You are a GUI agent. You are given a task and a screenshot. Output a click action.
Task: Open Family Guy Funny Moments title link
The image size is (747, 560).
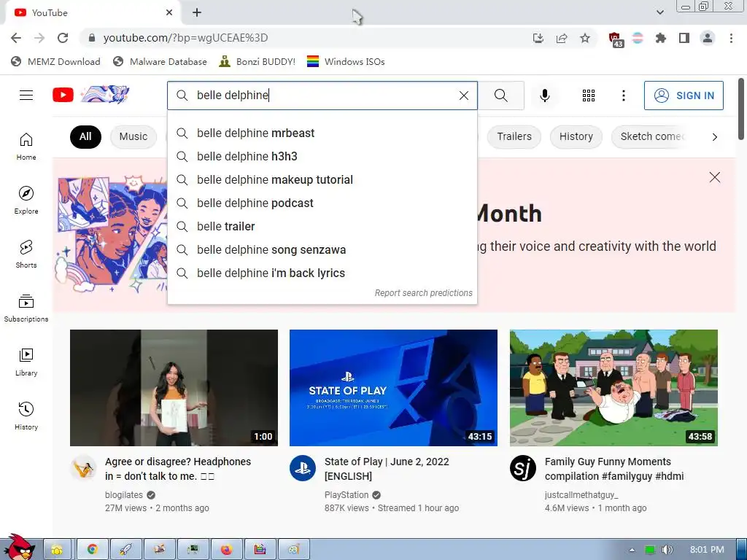pyautogui.click(x=614, y=469)
